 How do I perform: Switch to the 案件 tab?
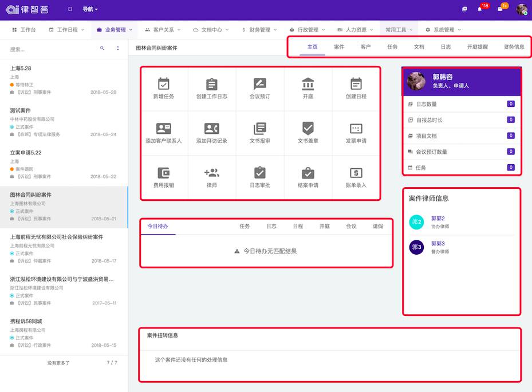(x=339, y=47)
